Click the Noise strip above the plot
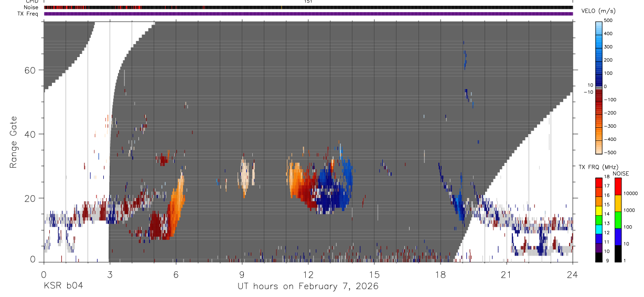 coord(308,7)
